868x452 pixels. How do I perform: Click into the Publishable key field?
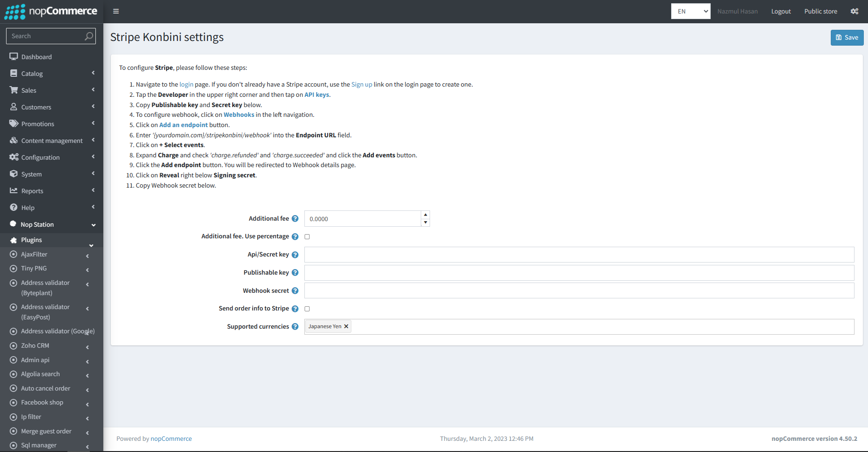(x=579, y=273)
